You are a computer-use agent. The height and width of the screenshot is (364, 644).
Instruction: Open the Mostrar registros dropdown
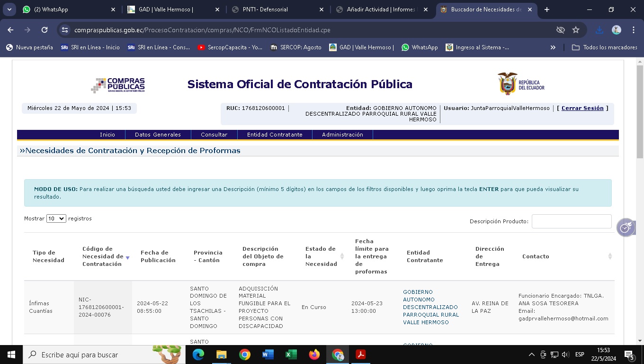pyautogui.click(x=56, y=218)
